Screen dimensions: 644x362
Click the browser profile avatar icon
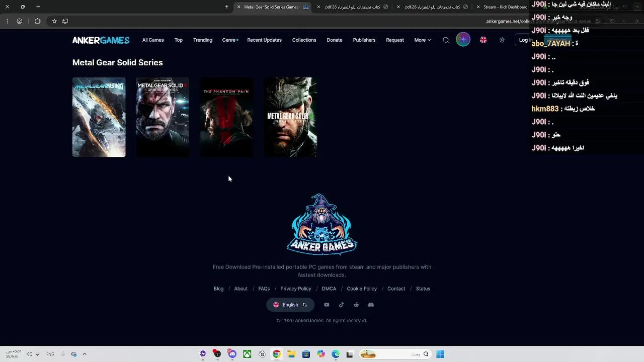[x=20, y=21]
